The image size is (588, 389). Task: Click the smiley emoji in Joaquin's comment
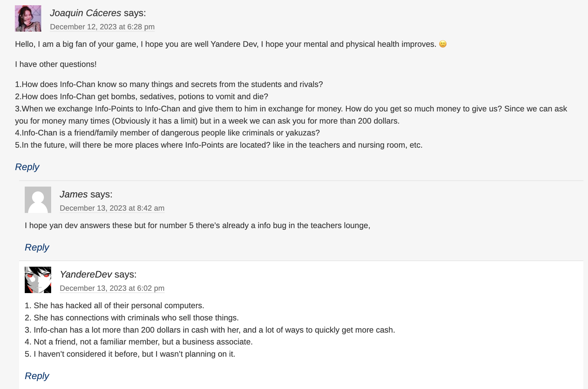coord(443,44)
